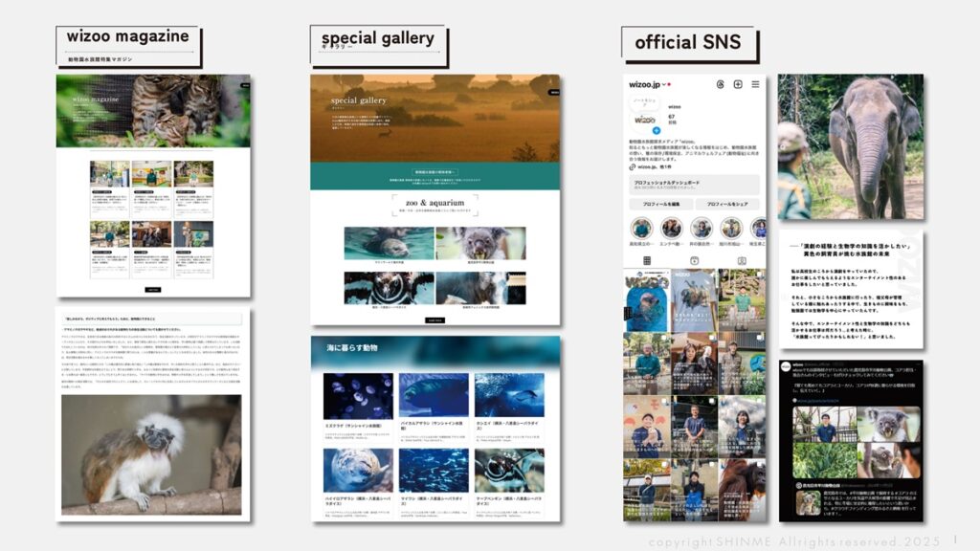Switch to the tagged photos tab icon
Screen dimensions: 980x551
(x=742, y=260)
